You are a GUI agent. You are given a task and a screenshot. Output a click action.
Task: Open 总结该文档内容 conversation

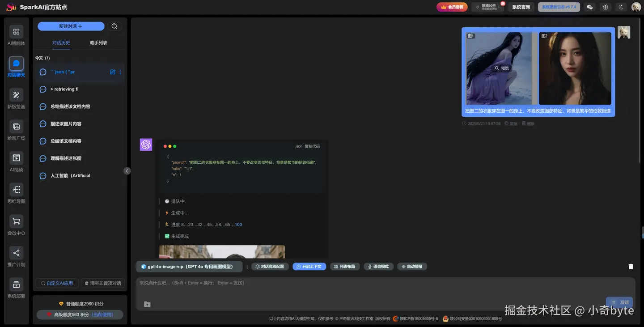pyautogui.click(x=80, y=141)
